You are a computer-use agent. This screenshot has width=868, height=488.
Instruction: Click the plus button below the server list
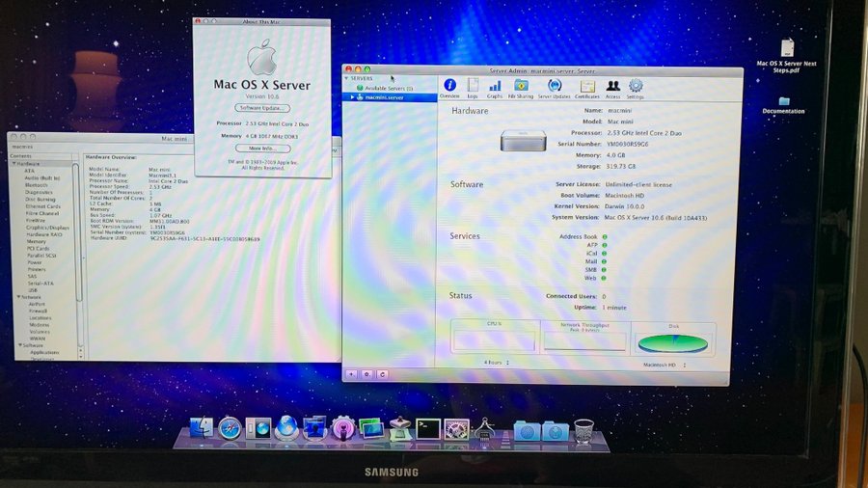[x=351, y=374]
